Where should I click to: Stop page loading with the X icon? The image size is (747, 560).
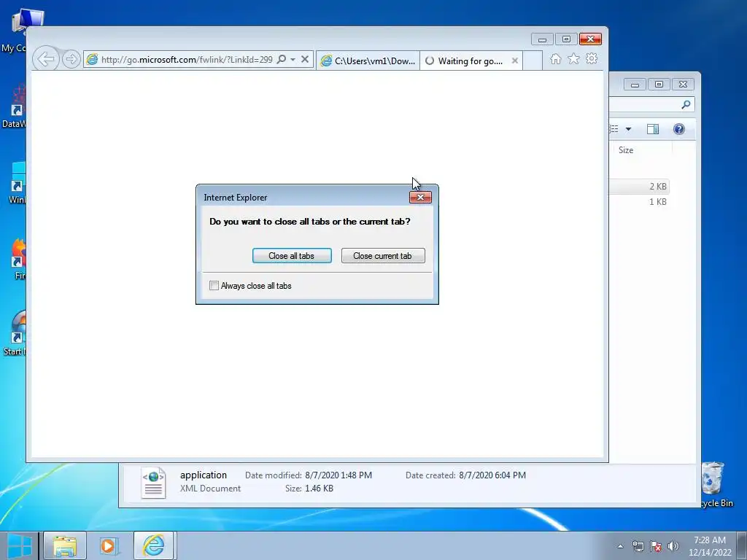point(305,60)
